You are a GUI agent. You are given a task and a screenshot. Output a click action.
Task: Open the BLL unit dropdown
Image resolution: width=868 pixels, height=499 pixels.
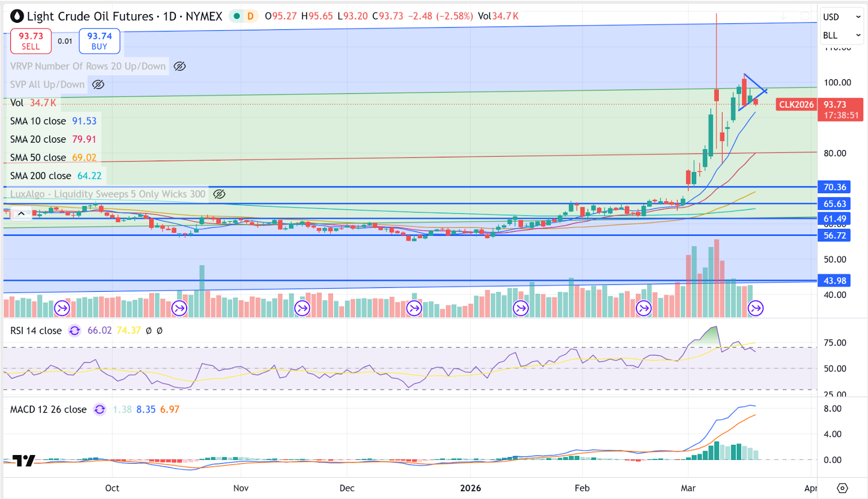(x=841, y=35)
